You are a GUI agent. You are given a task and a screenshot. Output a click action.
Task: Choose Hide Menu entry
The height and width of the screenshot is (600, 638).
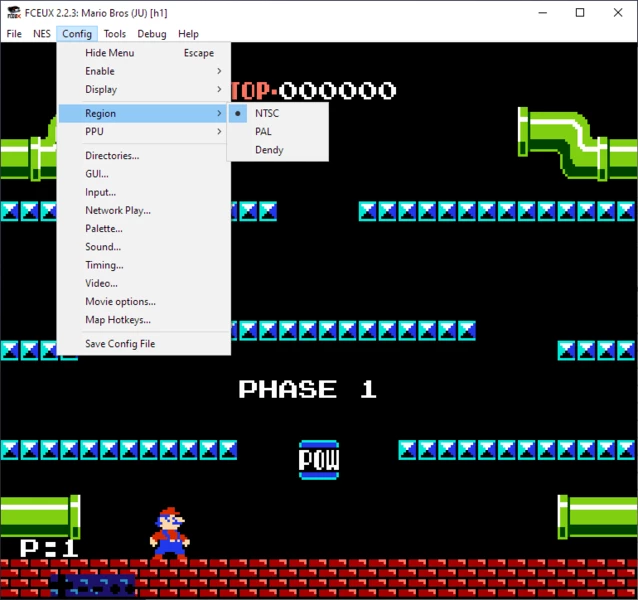(x=144, y=53)
